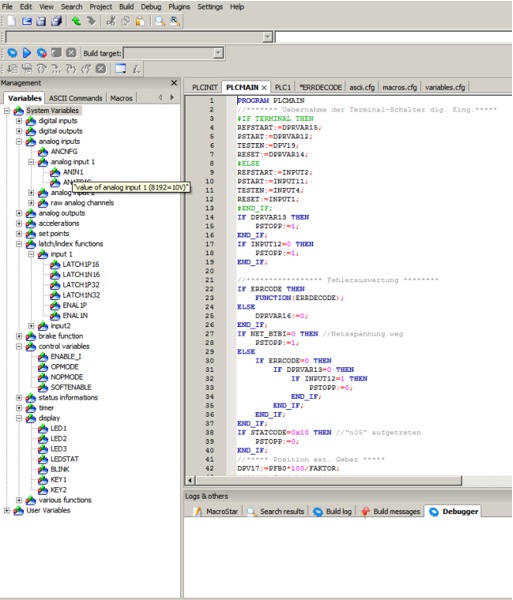
Task: Click the Save file toolbar icon
Action: (41, 21)
